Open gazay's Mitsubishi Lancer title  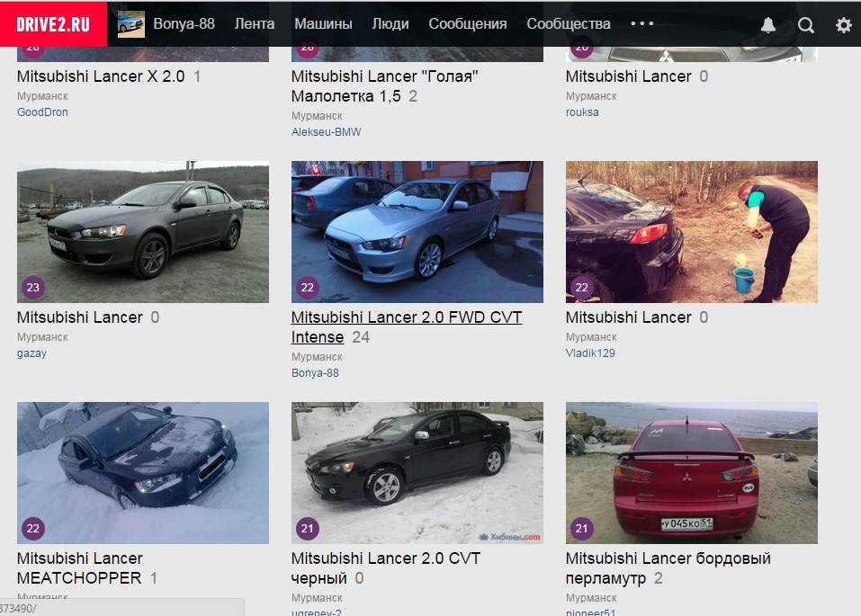pyautogui.click(x=79, y=317)
